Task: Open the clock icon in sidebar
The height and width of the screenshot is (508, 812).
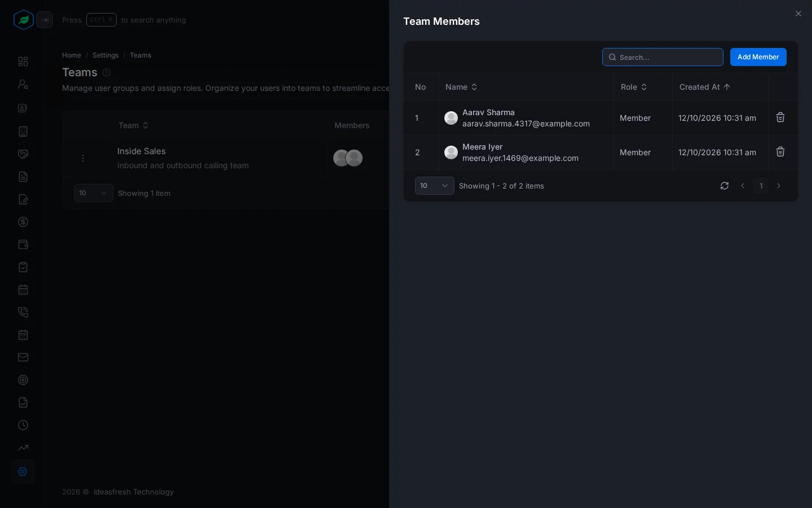Action: [x=23, y=425]
